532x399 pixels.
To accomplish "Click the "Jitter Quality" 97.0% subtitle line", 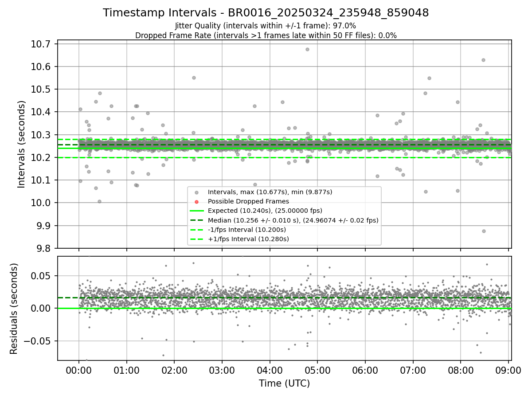I will click(266, 26).
